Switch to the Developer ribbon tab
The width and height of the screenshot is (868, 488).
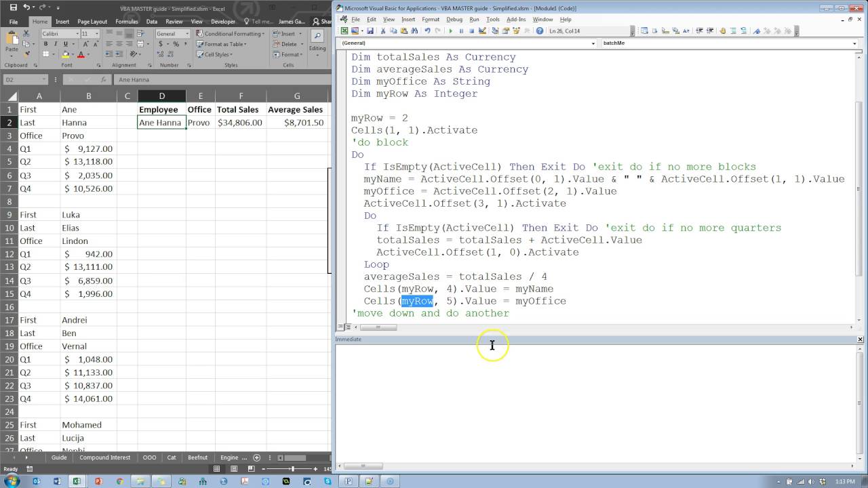pos(223,22)
